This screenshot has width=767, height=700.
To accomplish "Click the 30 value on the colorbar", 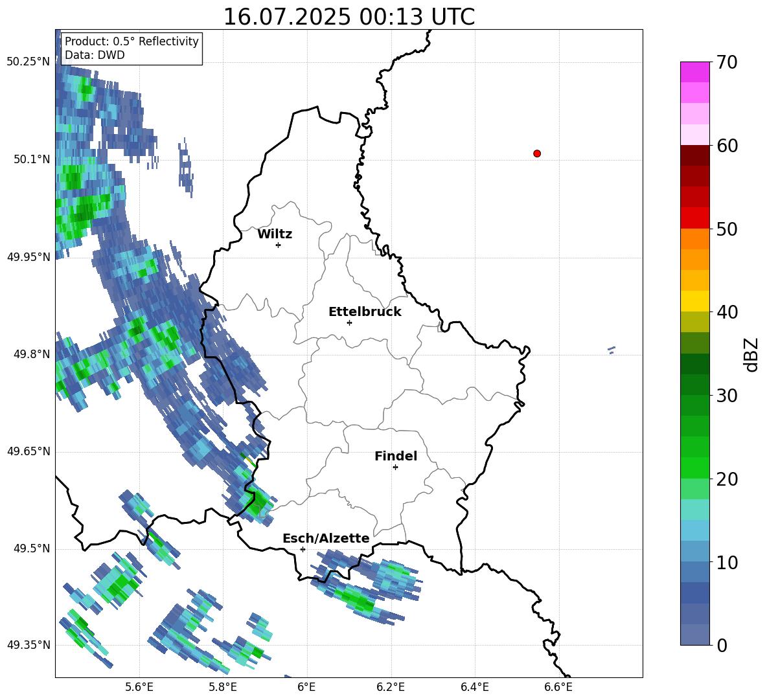I will [x=726, y=396].
